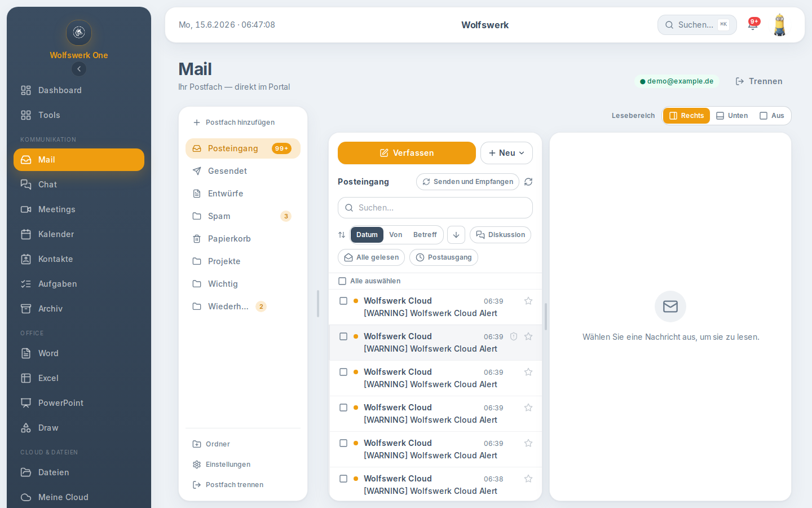Tick the checkbox of the fourth 06:39 email

343,408
